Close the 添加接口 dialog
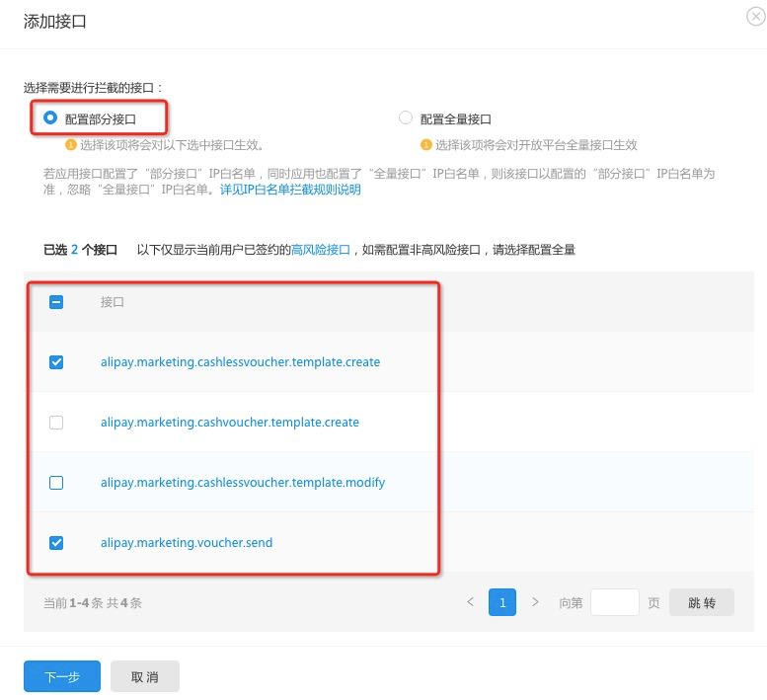Screen dimensions: 767x700 tap(756, 17)
